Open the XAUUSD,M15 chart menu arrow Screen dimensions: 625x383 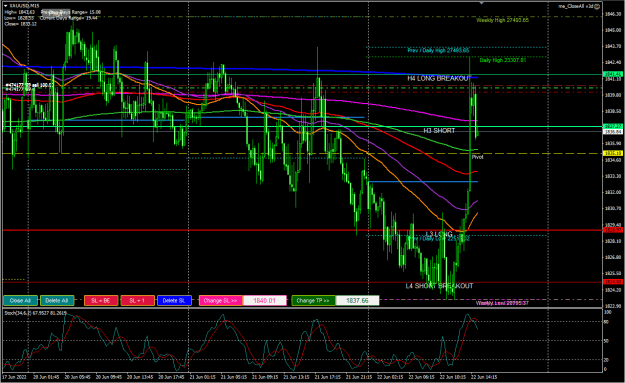6,6
